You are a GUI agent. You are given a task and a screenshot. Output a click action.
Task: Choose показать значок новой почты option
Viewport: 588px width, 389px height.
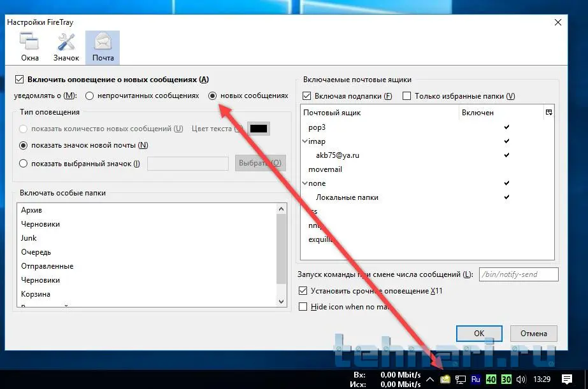pos(23,145)
